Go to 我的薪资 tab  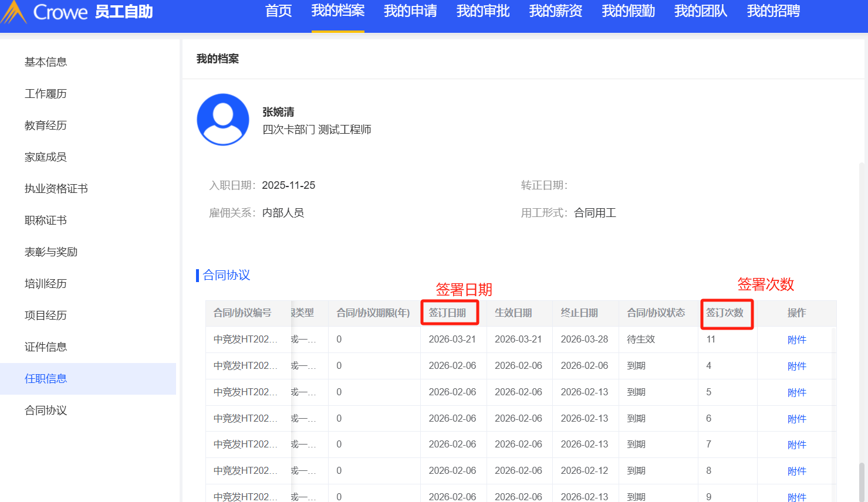[555, 11]
